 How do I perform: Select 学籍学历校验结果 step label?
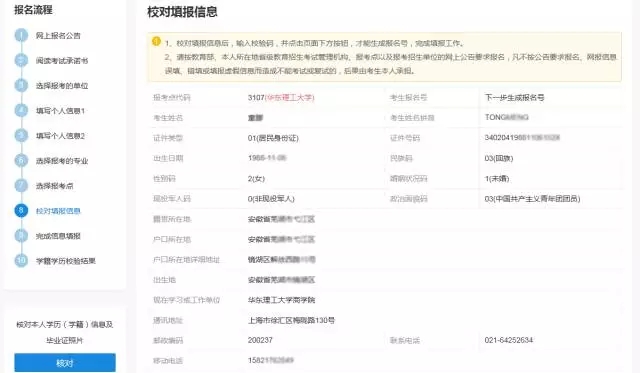tap(65, 261)
